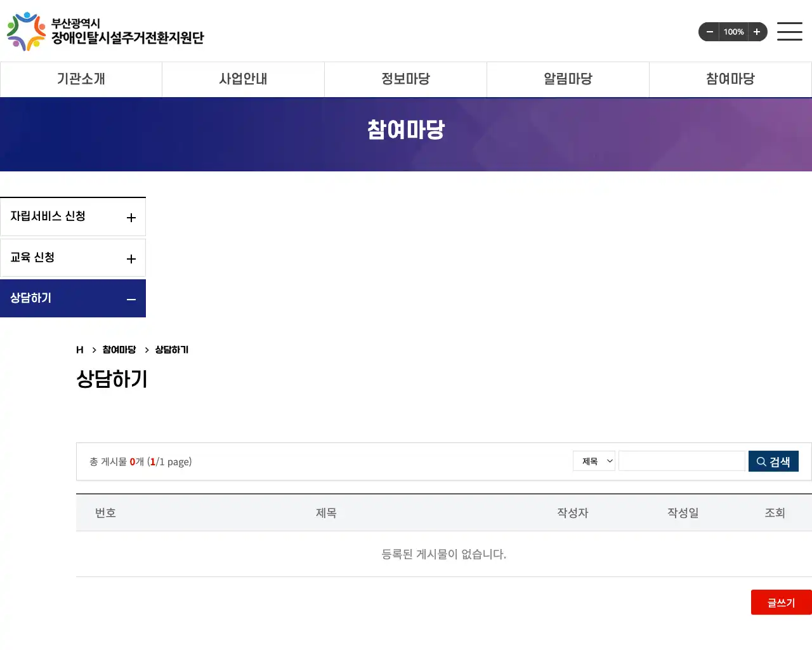
Task: Open the 사업안내 menu
Action: [x=243, y=79]
